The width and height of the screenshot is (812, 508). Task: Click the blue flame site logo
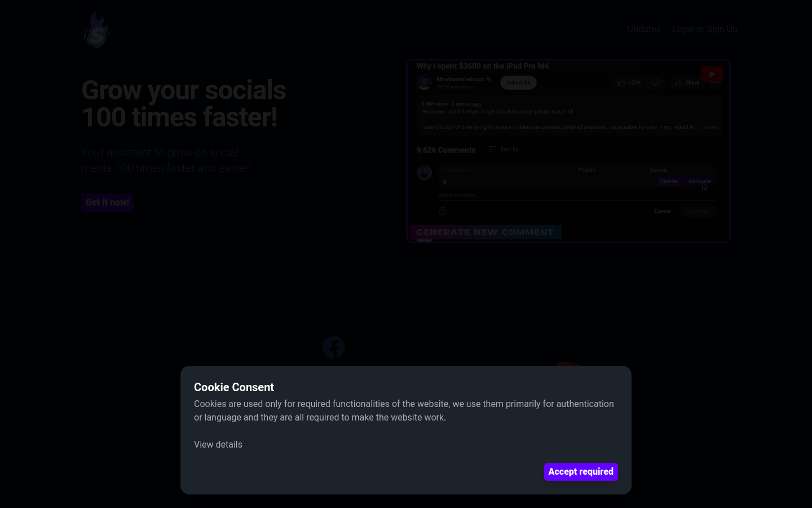tap(96, 29)
